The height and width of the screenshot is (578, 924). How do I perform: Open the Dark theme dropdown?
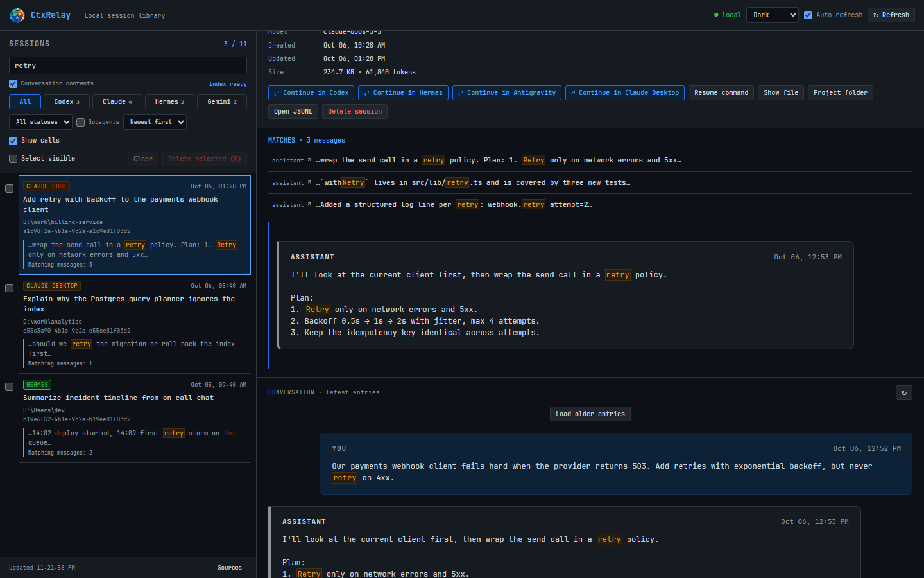[x=773, y=15]
